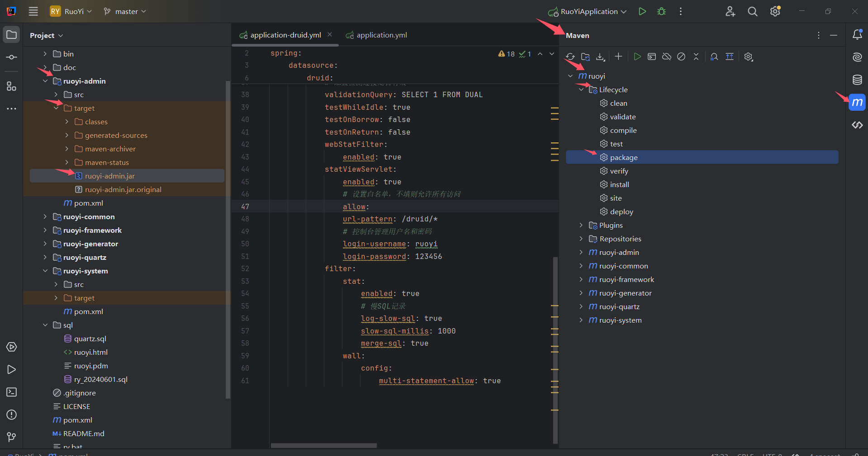Select the install lifecycle goal

[619, 184]
